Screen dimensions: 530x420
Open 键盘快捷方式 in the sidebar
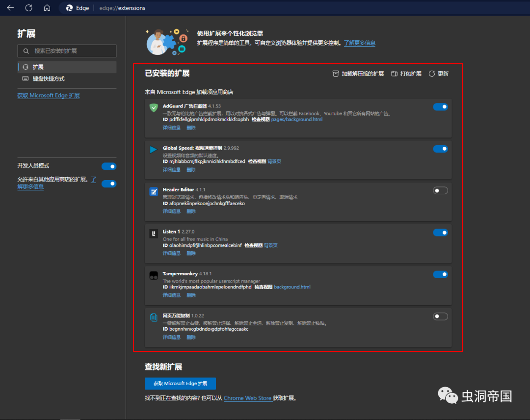67,79
